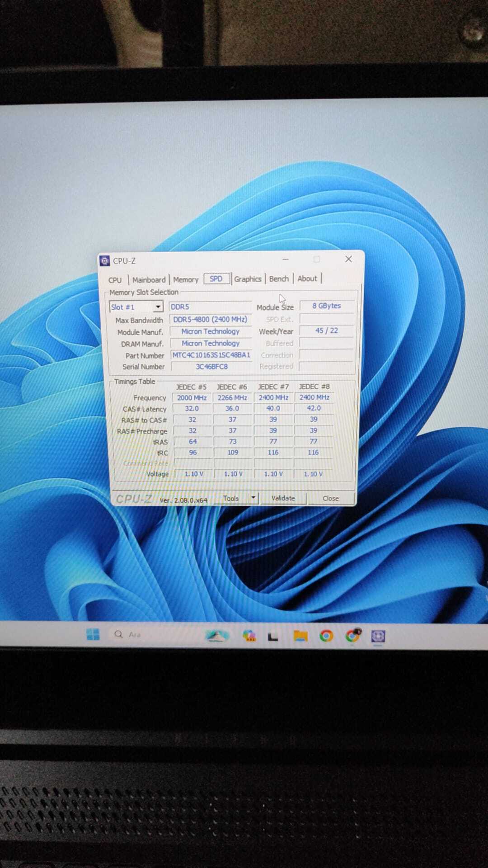The image size is (488, 868).
Task: Close the CPU-Z window with the X
Action: [348, 259]
